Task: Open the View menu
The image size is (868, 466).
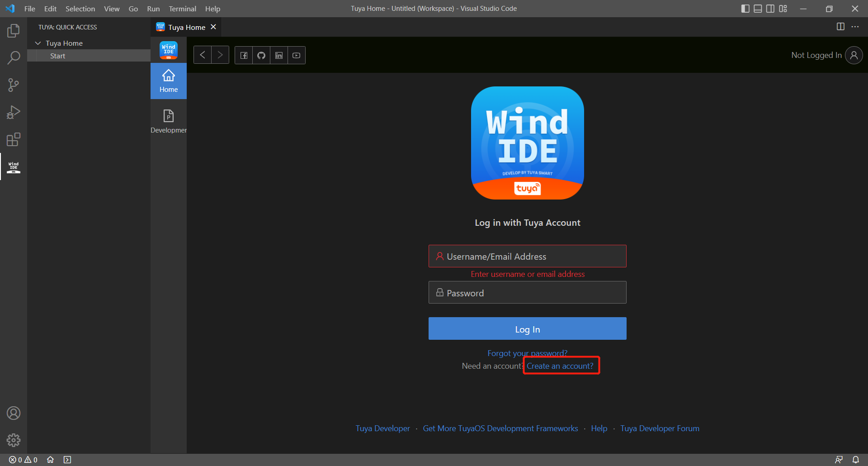Action: coord(112,9)
